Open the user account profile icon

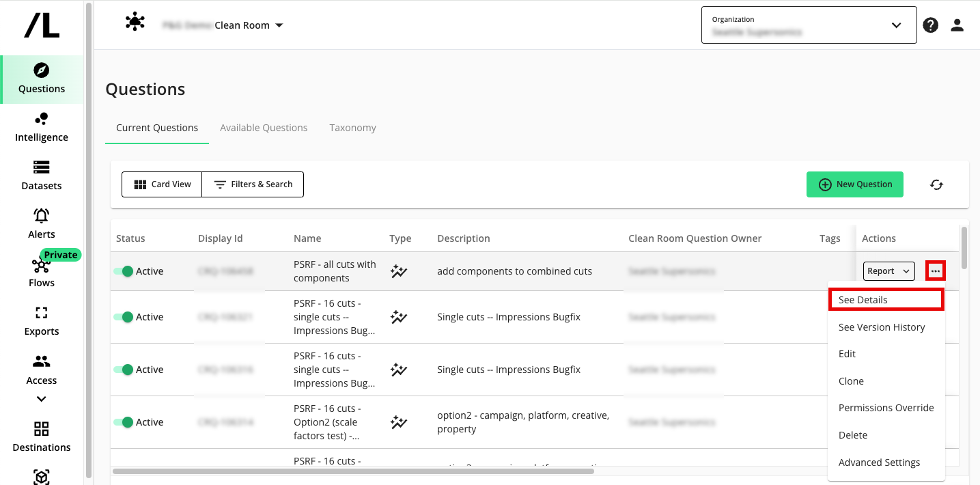[x=957, y=25]
